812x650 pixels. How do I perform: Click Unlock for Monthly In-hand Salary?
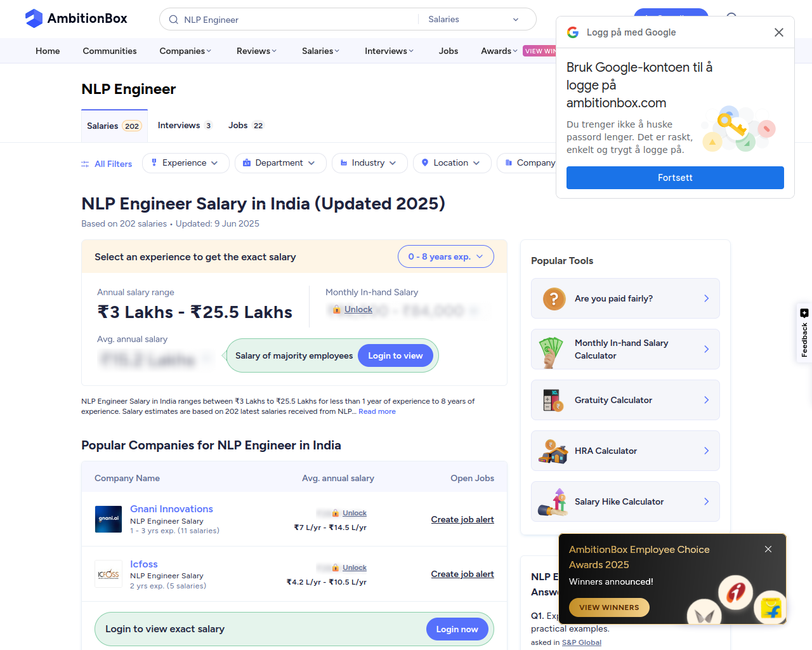coord(358,309)
